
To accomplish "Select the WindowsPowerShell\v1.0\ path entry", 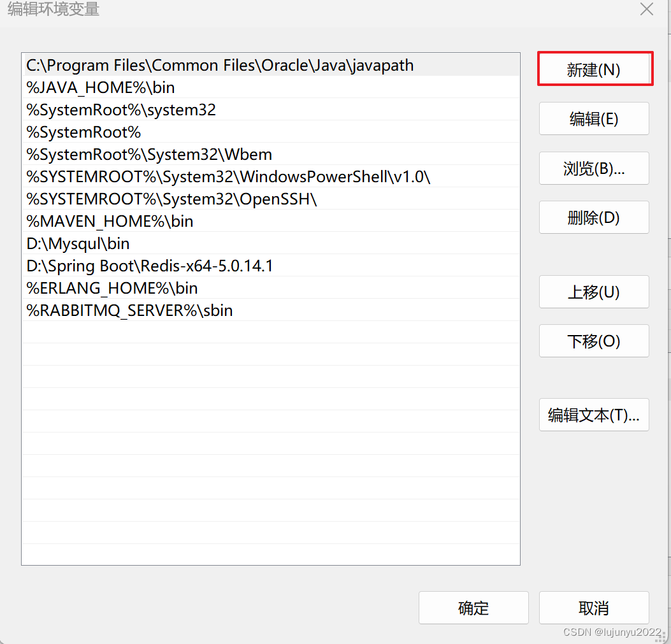I will point(271,176).
